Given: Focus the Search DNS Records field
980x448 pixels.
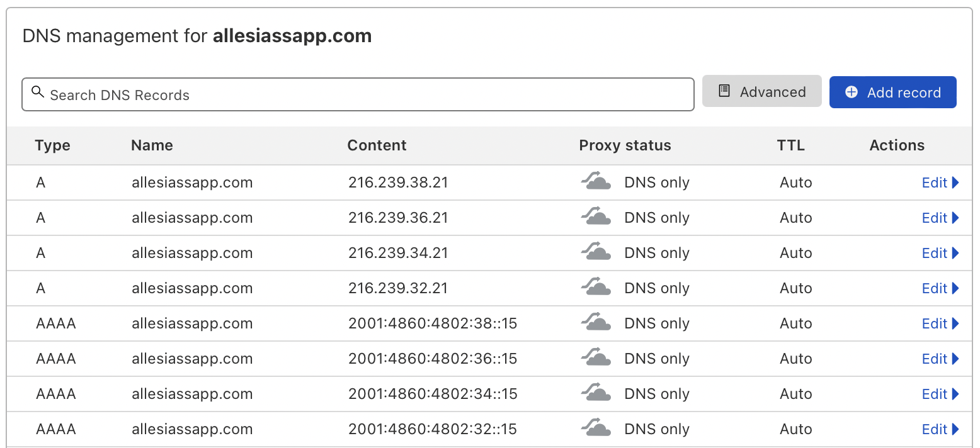Looking at the screenshot, I should 365,95.
